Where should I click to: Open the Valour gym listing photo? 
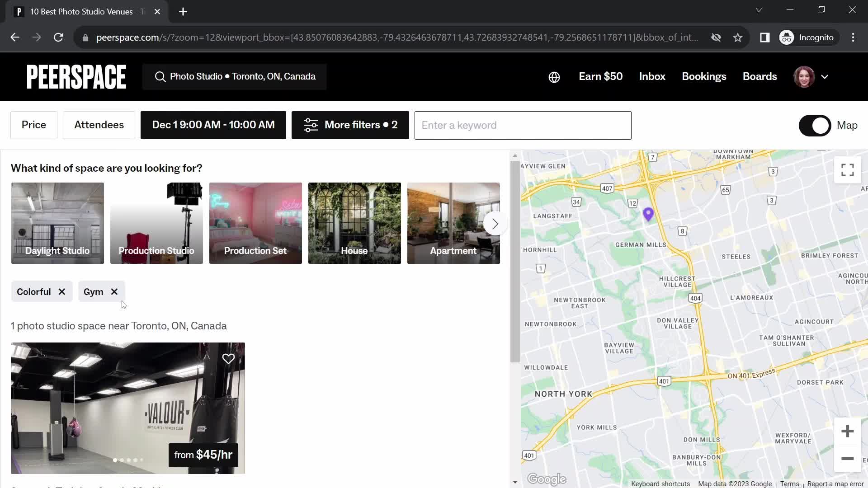[128, 408]
